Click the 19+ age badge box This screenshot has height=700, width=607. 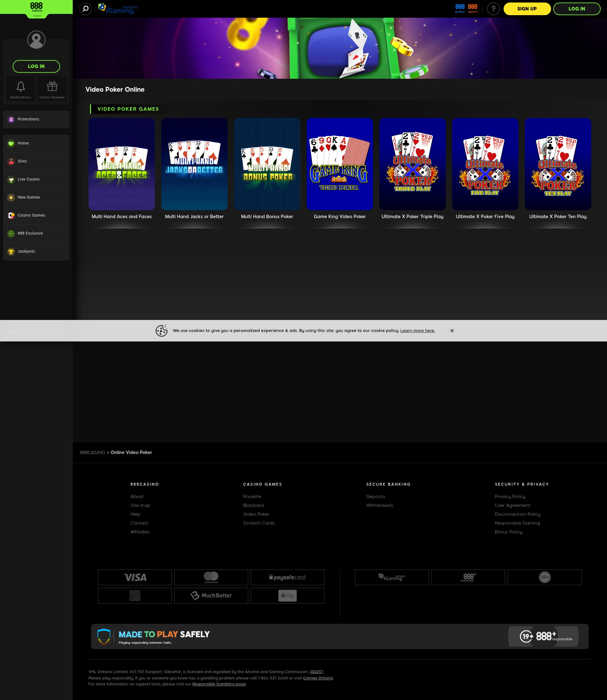tap(545, 577)
